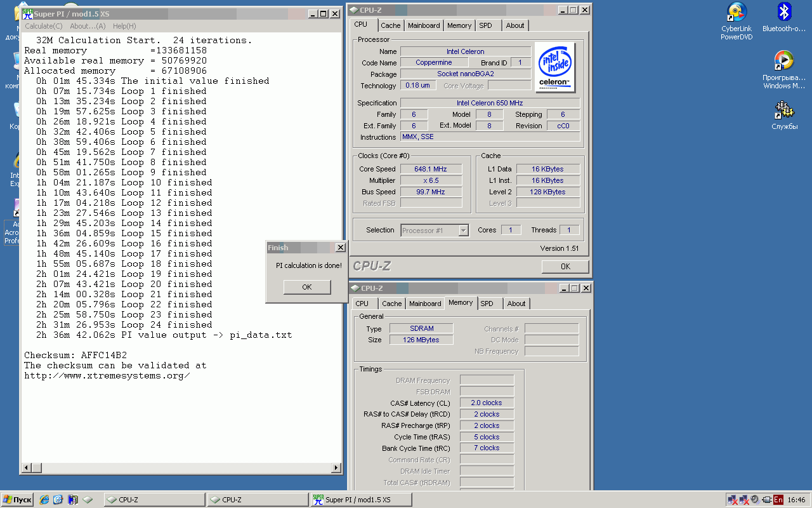Click the '128 KBytes' Level 2 cache value
Screen dimensions: 812x508
(547, 192)
